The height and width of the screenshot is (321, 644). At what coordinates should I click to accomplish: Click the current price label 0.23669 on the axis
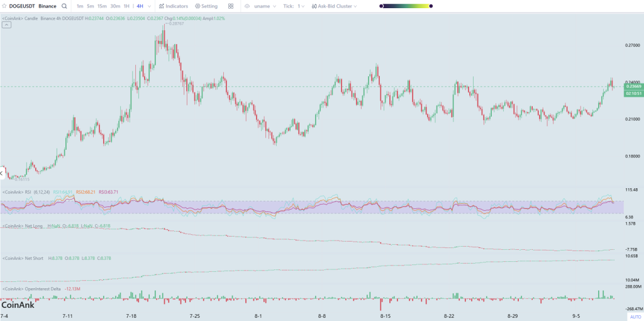coord(633,86)
